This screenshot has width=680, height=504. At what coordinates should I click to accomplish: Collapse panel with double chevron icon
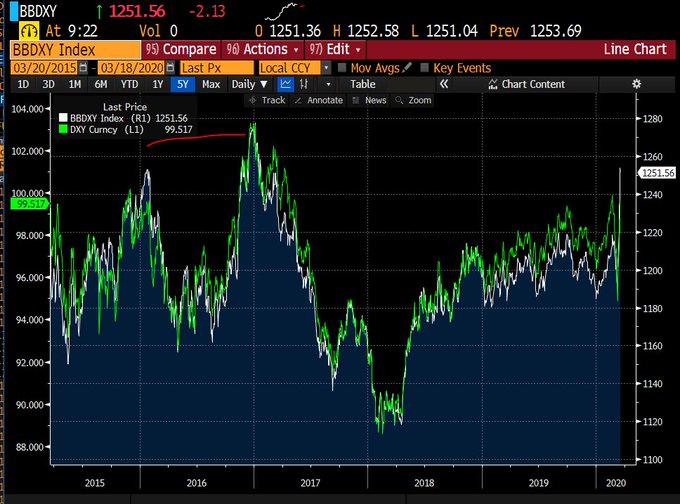pyautogui.click(x=444, y=84)
